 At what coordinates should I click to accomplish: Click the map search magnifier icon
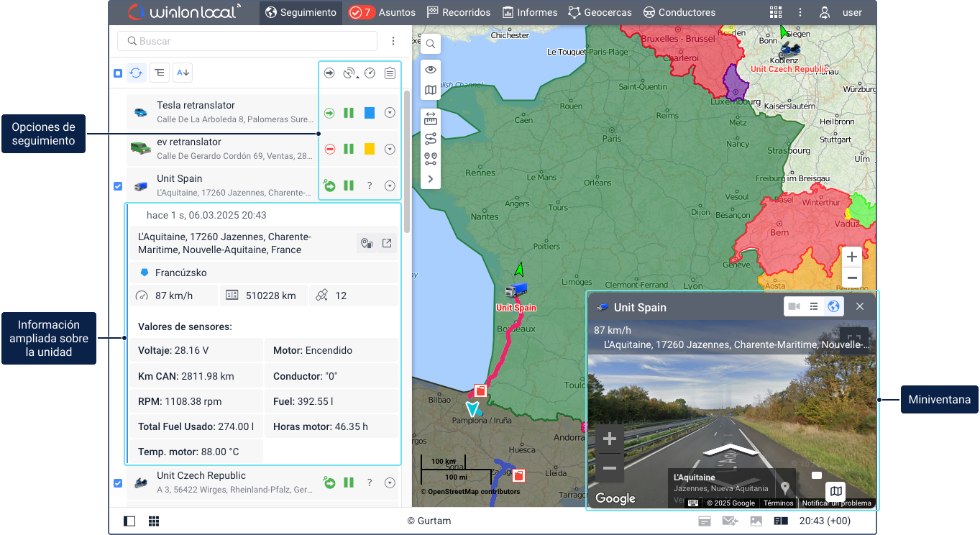click(x=430, y=45)
